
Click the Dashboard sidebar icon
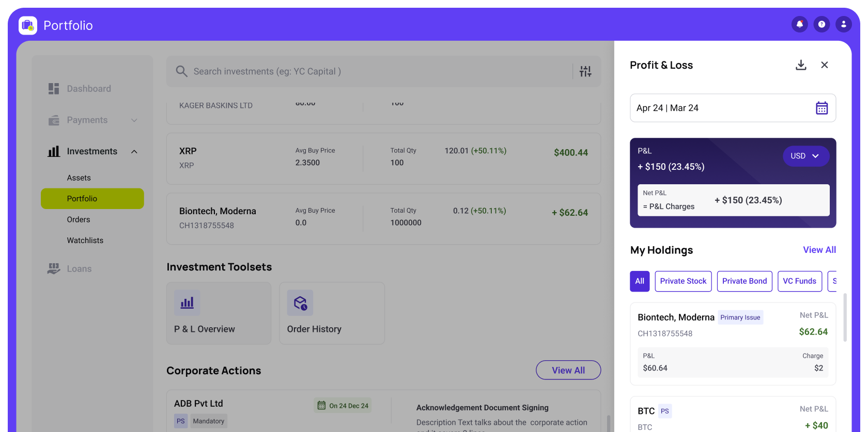(x=54, y=89)
